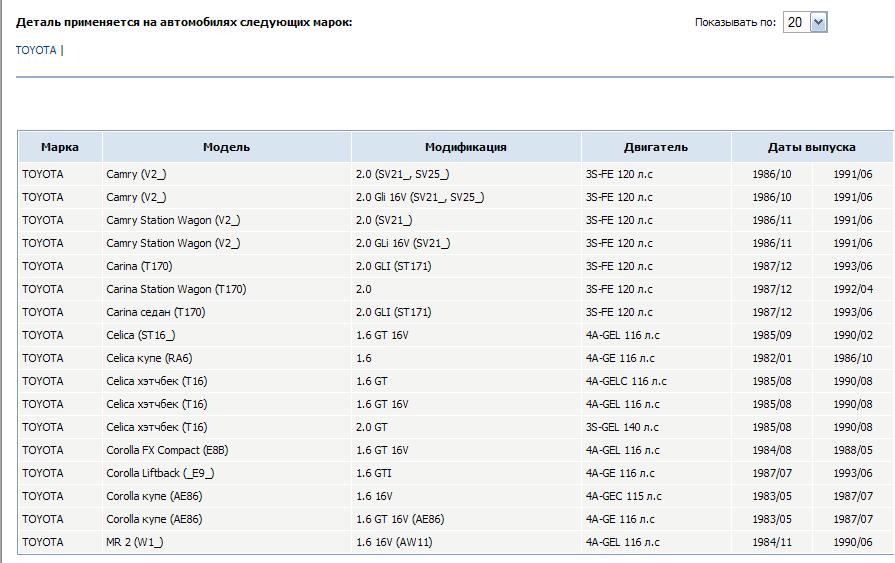
Task: Select the Corolla FX Compact (E8B) cell
Action: (x=166, y=450)
